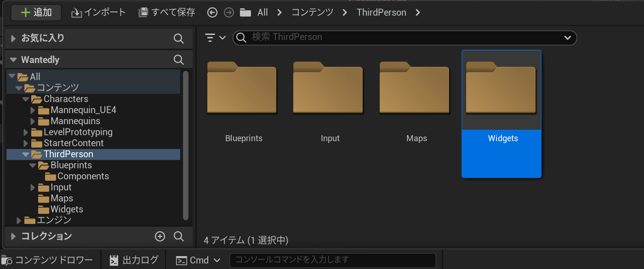Viewport: 644px width, 269px height.
Task: Click the 追加 button
Action: pos(36,13)
